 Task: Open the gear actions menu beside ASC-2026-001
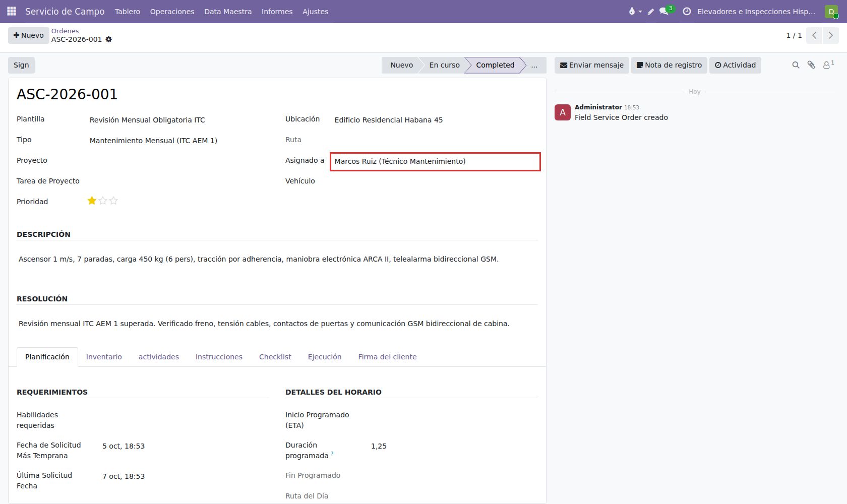pos(108,39)
